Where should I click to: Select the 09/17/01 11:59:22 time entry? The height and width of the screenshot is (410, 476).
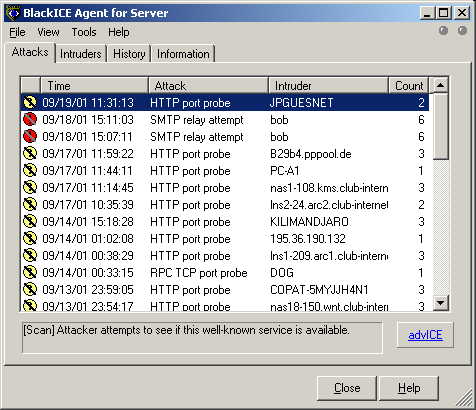tap(88, 154)
